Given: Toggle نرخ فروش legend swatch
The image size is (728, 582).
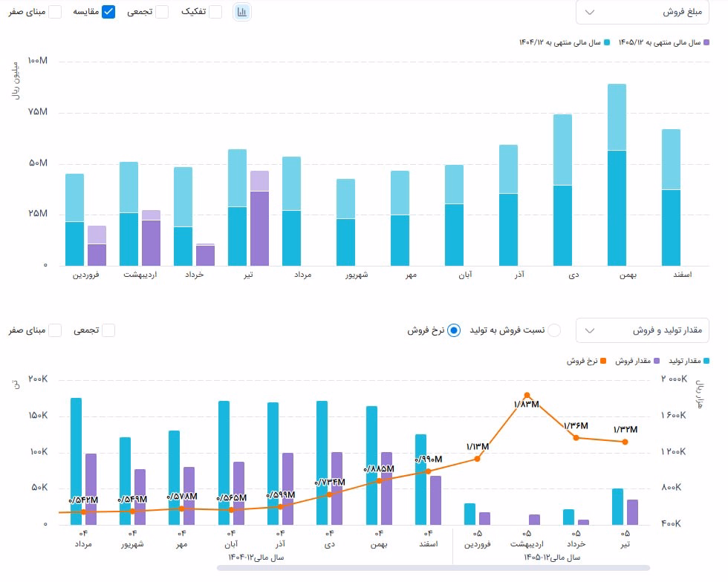Looking at the screenshot, I should click(603, 361).
